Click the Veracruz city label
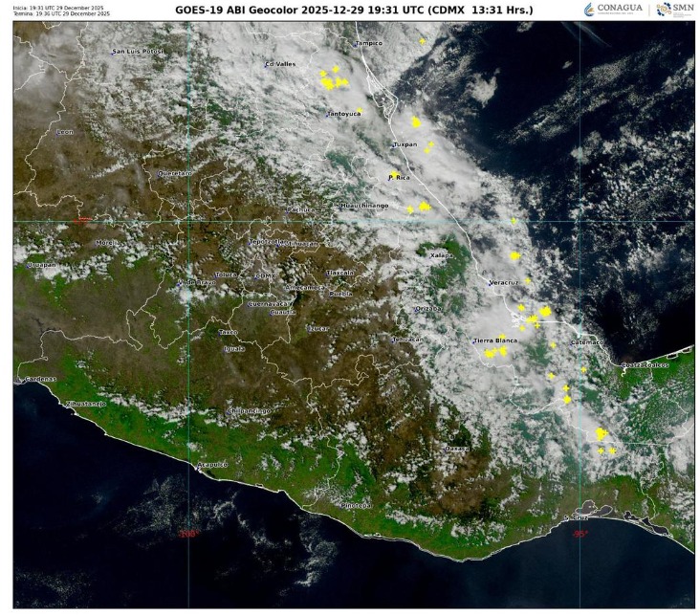This screenshot has width=700, height=615. (x=503, y=283)
